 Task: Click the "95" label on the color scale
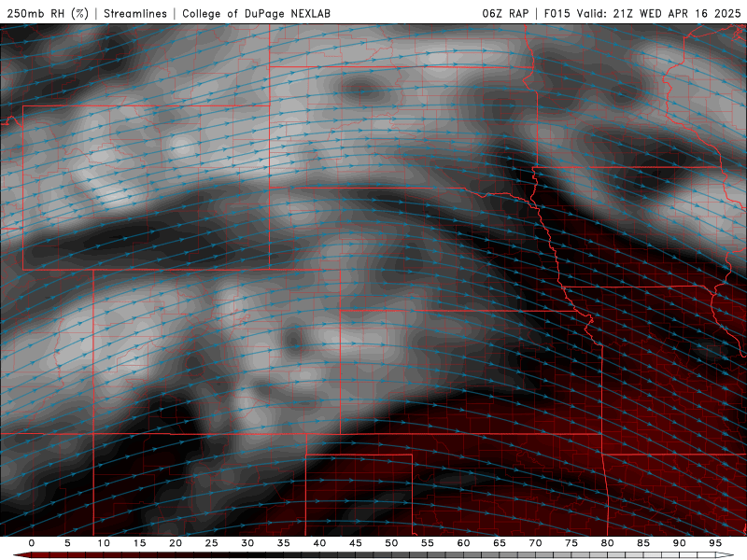(715, 543)
